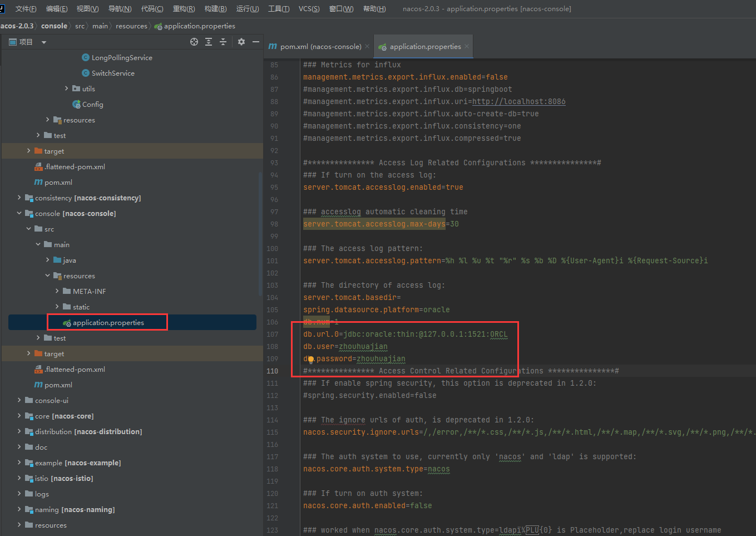The image size is (756, 536).
Task: Close the application.properties editor tab
Action: (467, 46)
